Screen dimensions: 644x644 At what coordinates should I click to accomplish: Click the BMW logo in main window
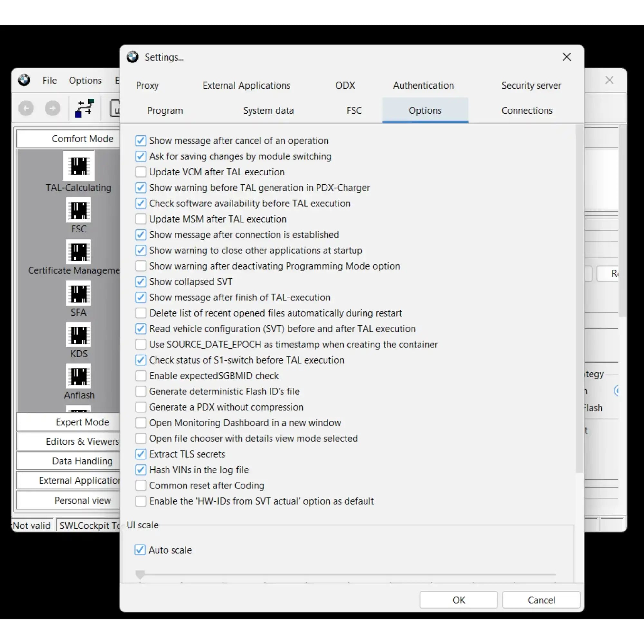tap(24, 80)
